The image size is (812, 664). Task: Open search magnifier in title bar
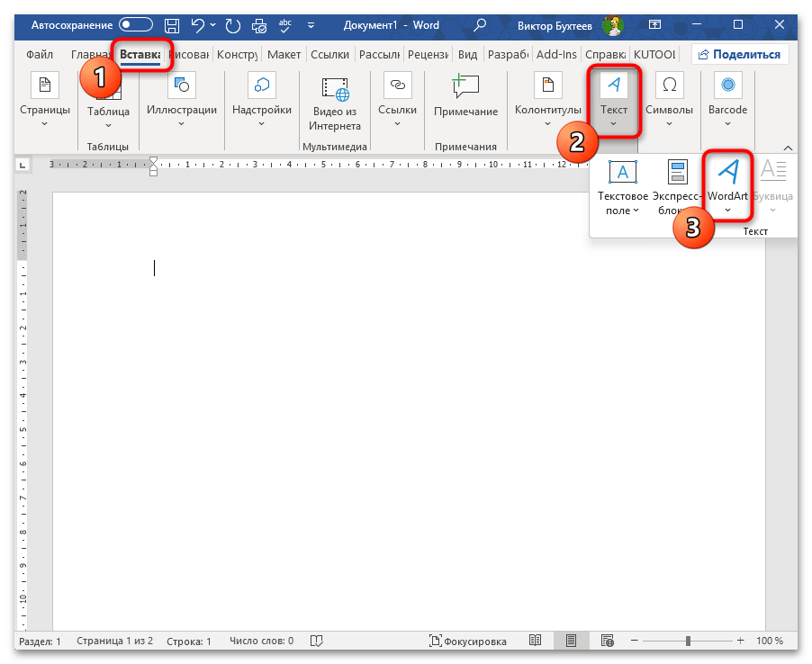tap(481, 25)
